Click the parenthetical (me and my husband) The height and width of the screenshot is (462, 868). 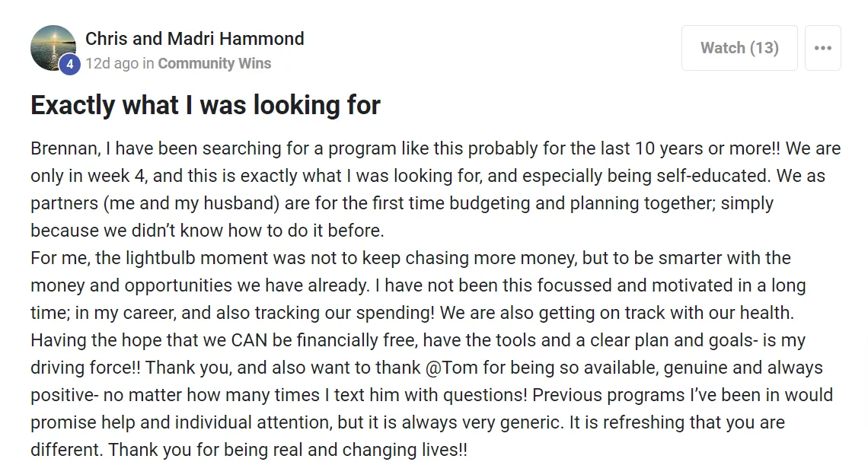click(191, 203)
